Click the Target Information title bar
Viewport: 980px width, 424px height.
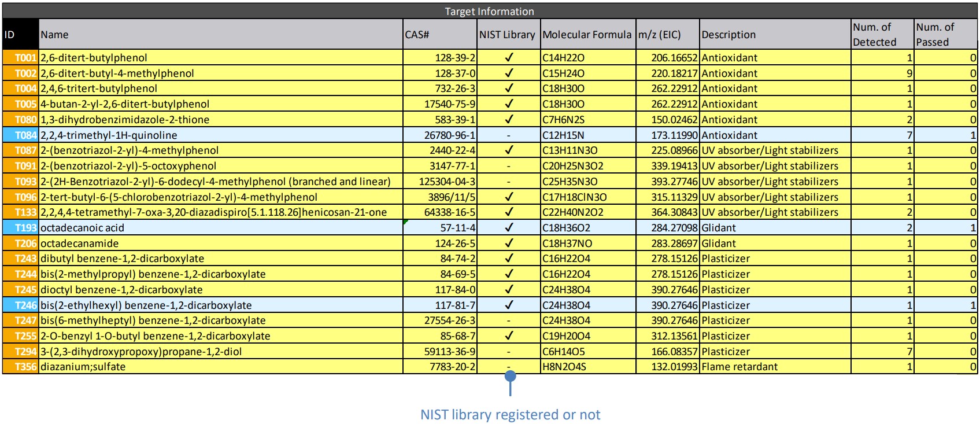tap(489, 11)
